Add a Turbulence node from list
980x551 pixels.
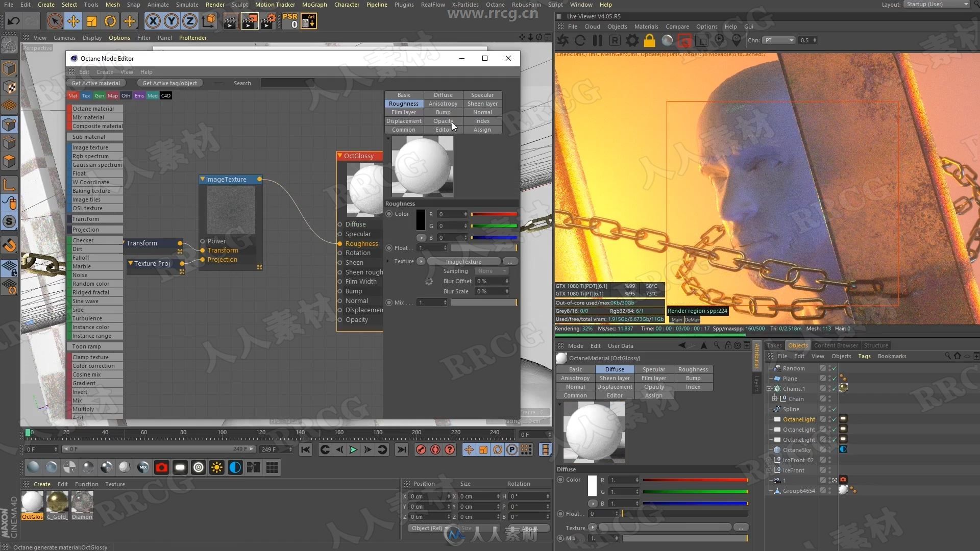point(95,318)
